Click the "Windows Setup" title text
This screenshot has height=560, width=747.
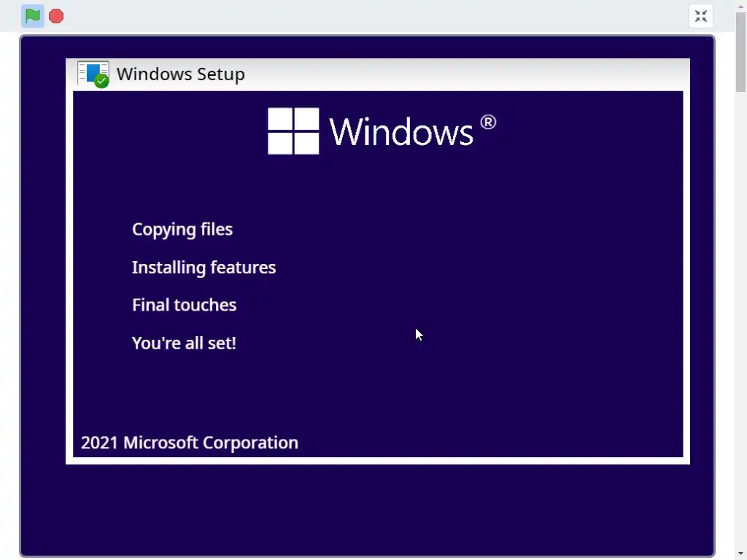(181, 74)
